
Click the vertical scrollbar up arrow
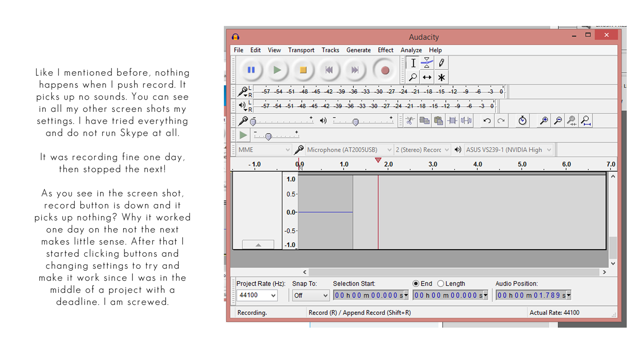613,176
